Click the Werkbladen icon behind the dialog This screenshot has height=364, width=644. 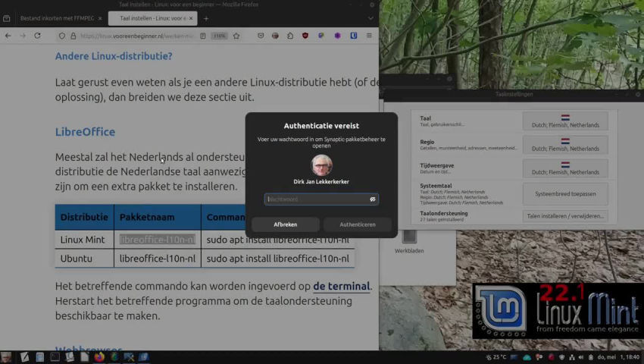pos(409,237)
